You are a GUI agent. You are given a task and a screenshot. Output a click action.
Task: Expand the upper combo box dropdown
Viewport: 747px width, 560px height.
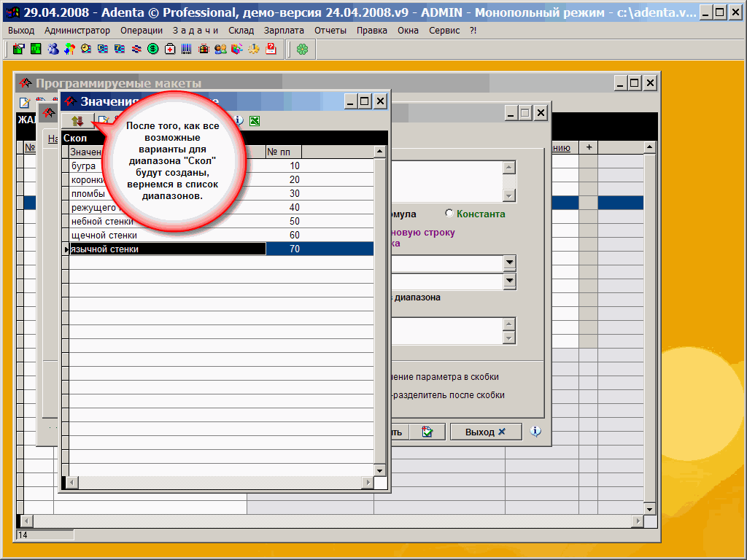(509, 262)
